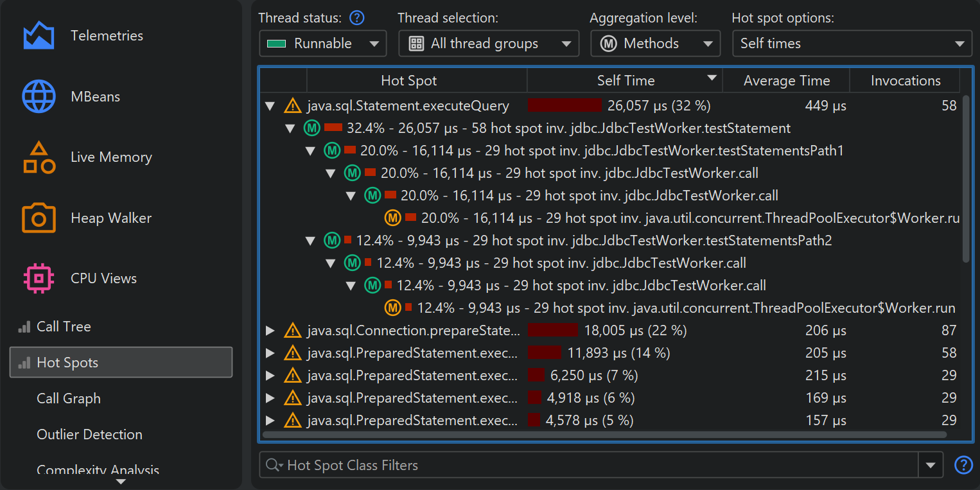The image size is (980, 490).
Task: Select the CPU Views chip icon
Action: [x=39, y=279]
